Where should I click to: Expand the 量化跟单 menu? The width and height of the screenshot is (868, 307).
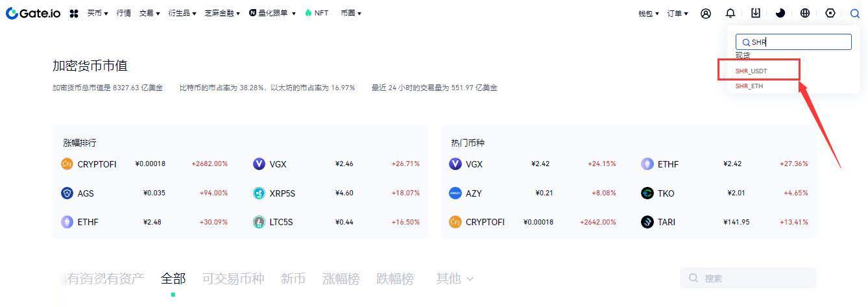point(272,13)
